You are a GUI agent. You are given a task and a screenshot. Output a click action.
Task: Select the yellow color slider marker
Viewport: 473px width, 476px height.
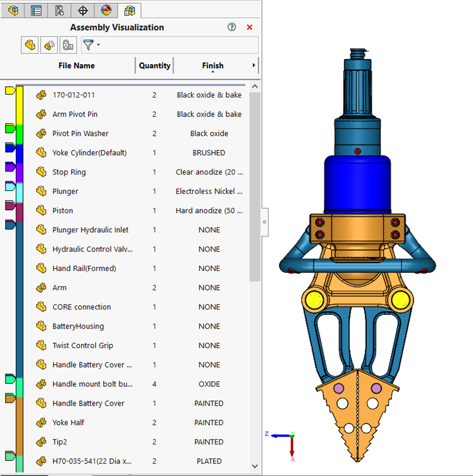10,90
